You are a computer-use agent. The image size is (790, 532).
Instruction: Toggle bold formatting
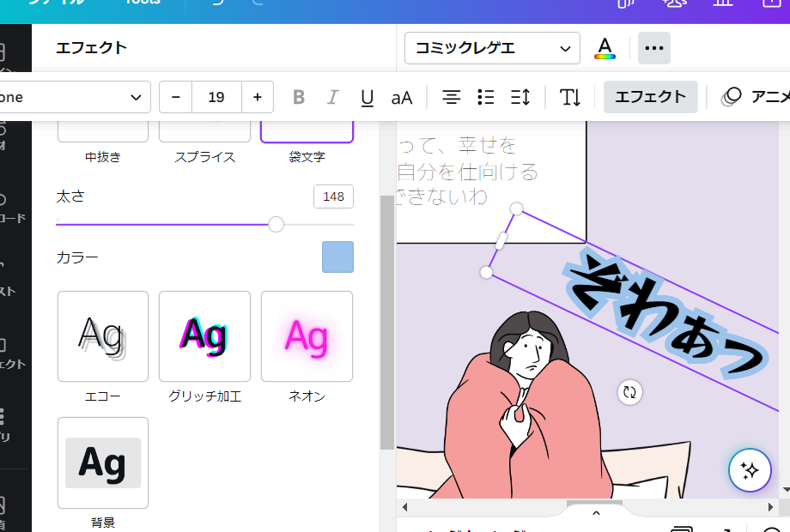click(299, 97)
